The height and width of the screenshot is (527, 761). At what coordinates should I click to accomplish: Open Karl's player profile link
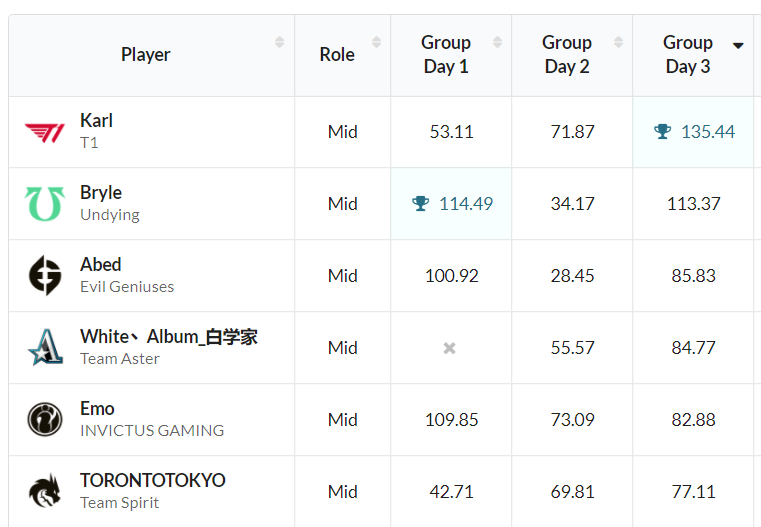[96, 121]
